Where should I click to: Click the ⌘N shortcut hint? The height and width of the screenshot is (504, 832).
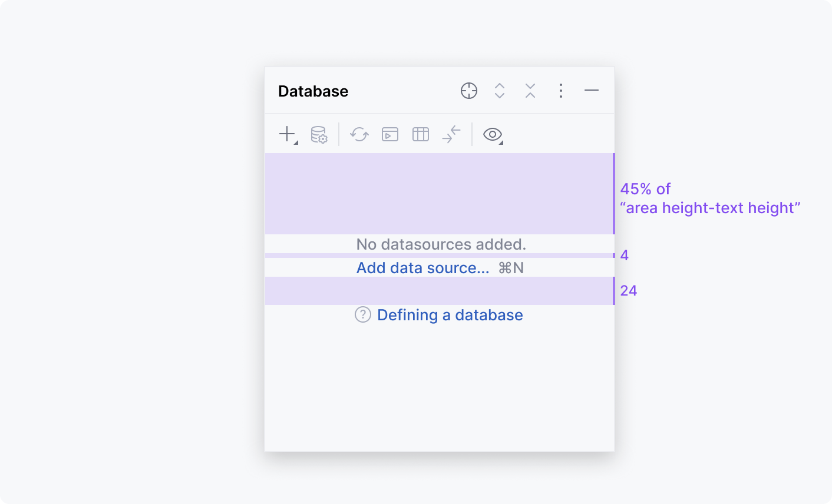pyautogui.click(x=511, y=268)
